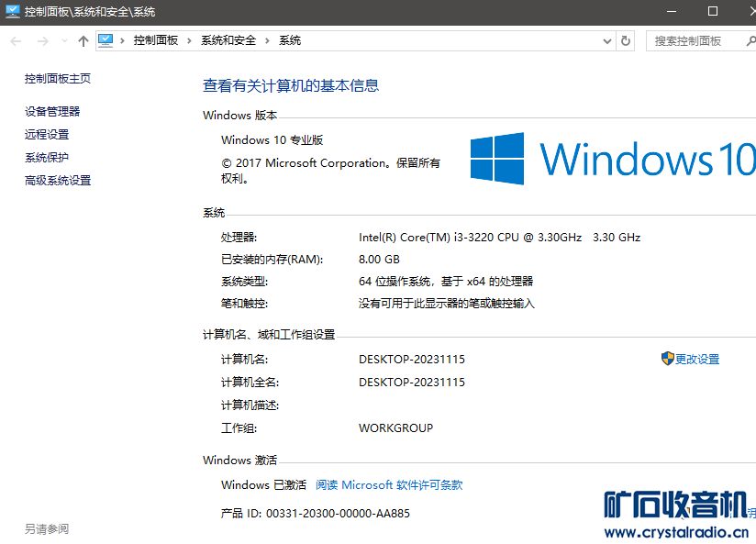Select 系统 breadcrumb in address bar
This screenshot has width=756, height=544.
(290, 40)
